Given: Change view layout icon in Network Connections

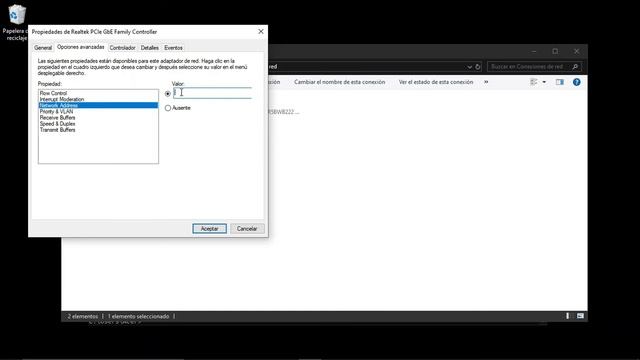Looking at the screenshot, I should point(534,82).
